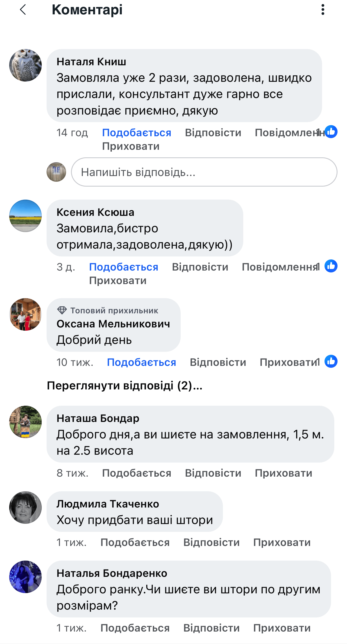Message Ксения Ксюша via Повідомлення

tap(279, 267)
